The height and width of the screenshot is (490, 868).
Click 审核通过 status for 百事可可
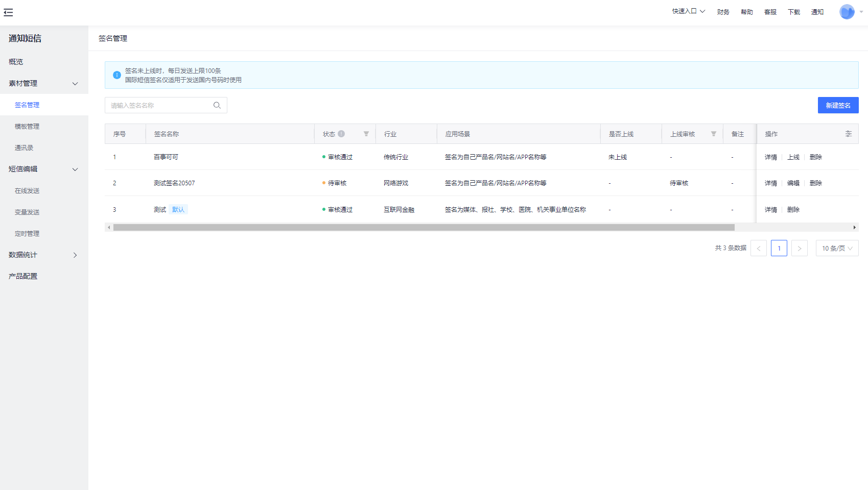click(337, 157)
